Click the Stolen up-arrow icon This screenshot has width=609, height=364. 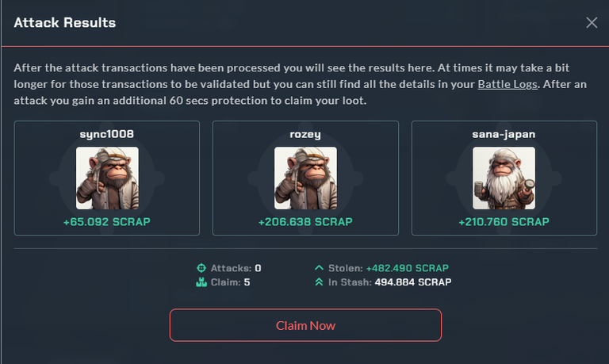pyautogui.click(x=319, y=268)
